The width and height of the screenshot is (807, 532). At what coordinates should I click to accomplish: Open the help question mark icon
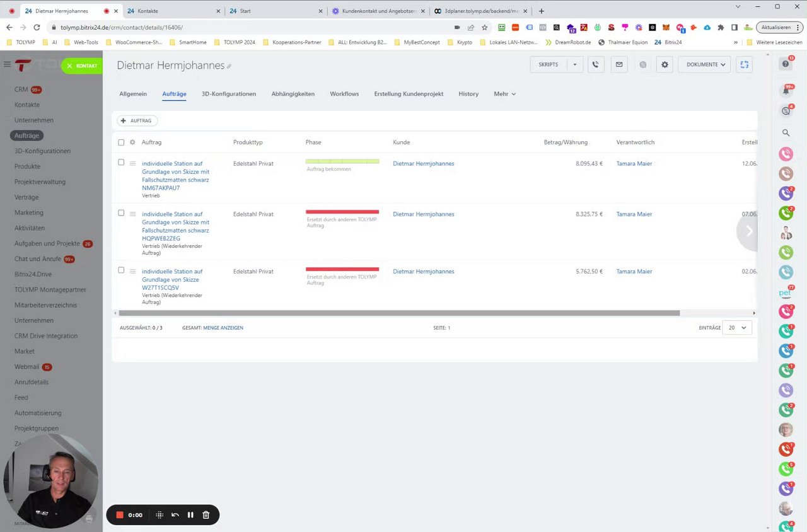tap(786, 64)
